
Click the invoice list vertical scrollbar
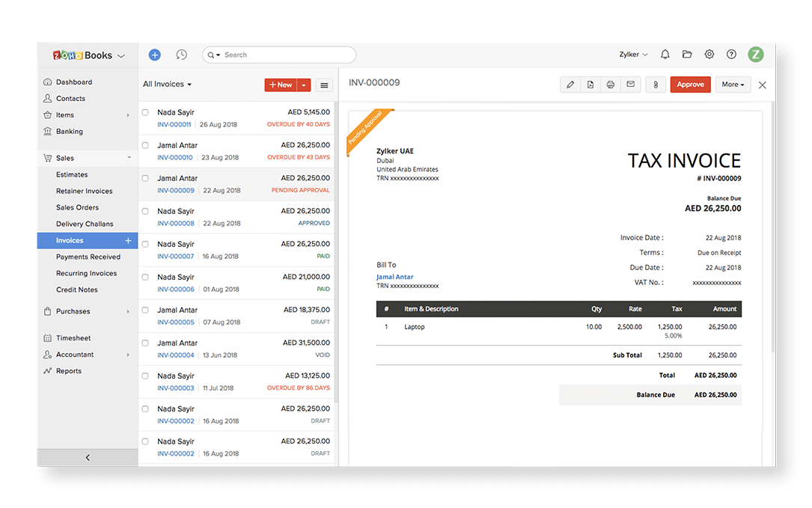point(336,254)
